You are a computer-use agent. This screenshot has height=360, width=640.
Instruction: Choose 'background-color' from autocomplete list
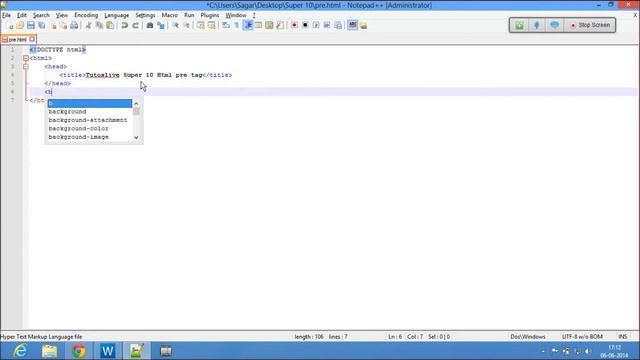click(90, 129)
